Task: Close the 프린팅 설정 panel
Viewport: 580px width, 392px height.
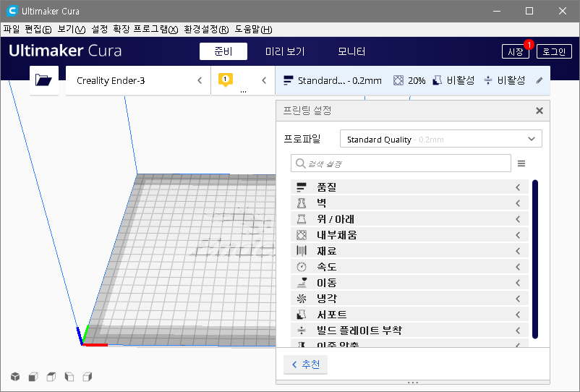Action: pyautogui.click(x=540, y=111)
